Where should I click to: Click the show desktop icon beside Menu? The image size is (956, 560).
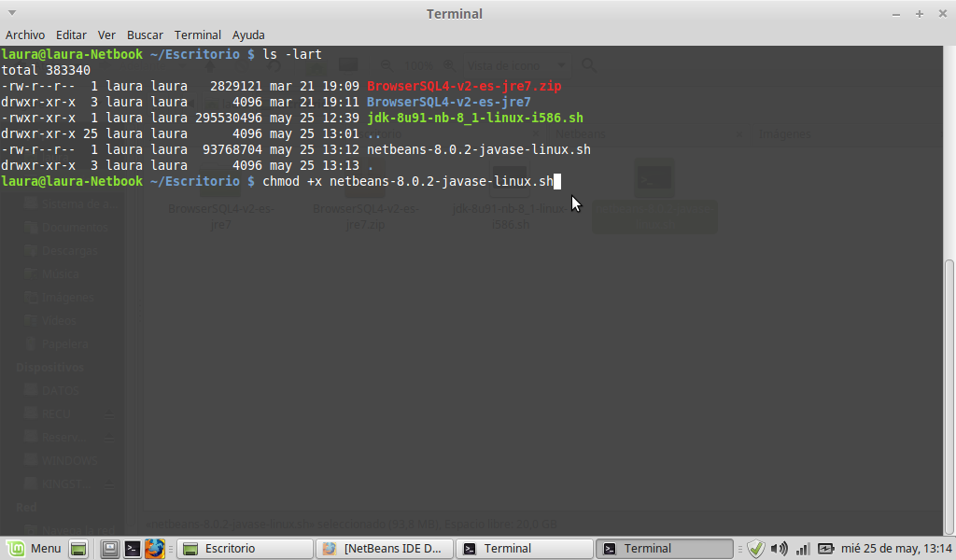click(x=79, y=549)
